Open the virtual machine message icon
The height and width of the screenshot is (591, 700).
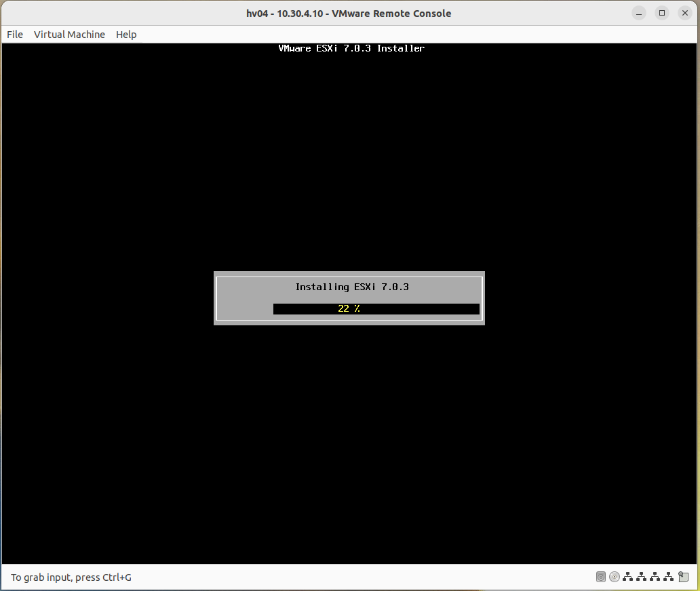[x=683, y=577]
